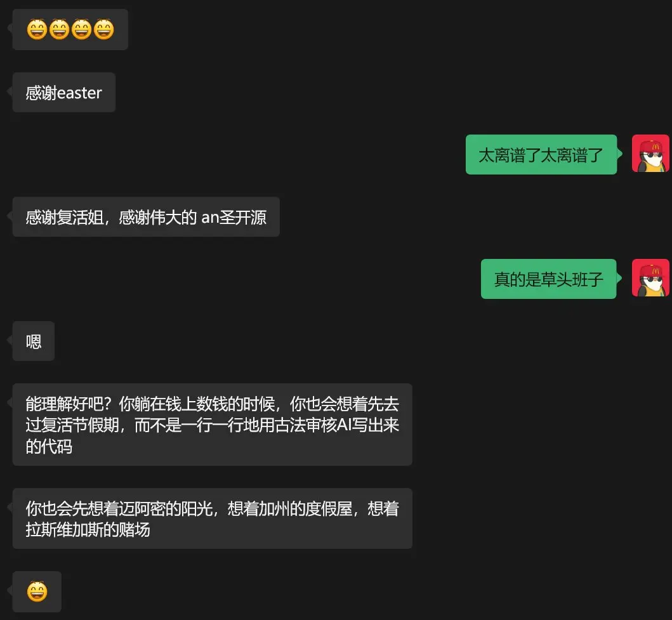Click the message mentioning 迈阿密的阳光
Screen dimensions: 672x620
pyautogui.click(x=212, y=518)
